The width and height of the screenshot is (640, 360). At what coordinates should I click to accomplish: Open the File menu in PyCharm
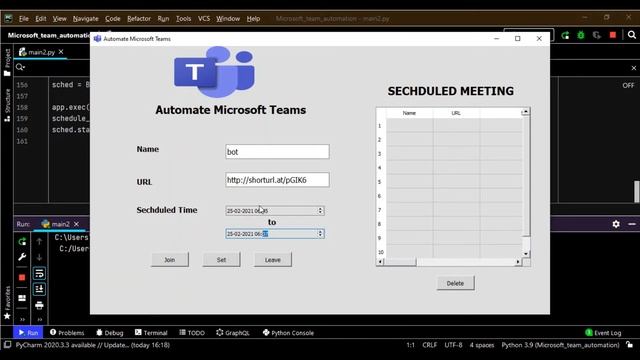(24, 19)
